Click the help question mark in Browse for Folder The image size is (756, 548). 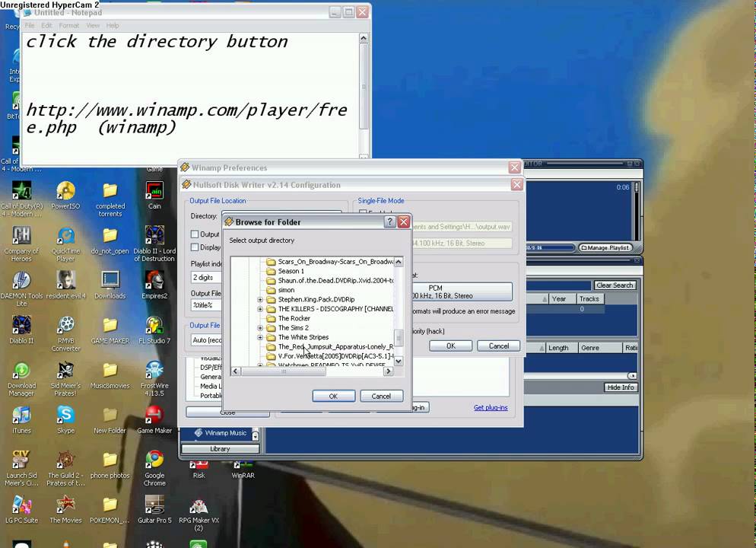(x=389, y=222)
